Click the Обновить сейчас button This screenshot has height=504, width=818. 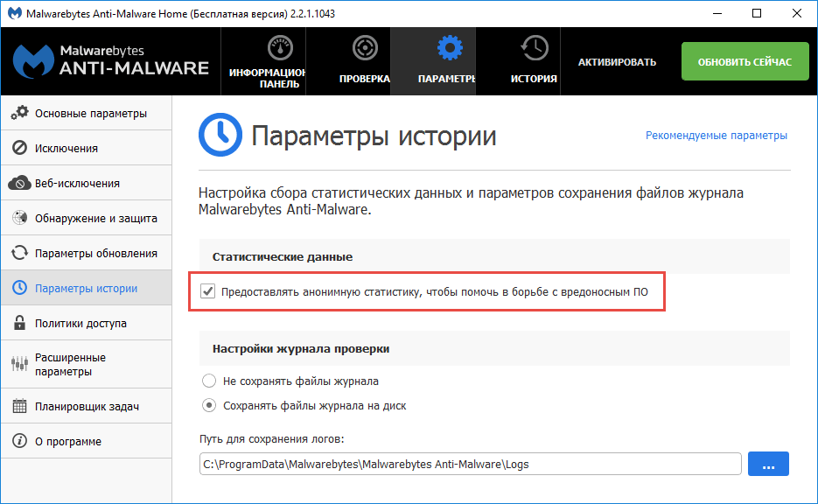[x=745, y=61]
